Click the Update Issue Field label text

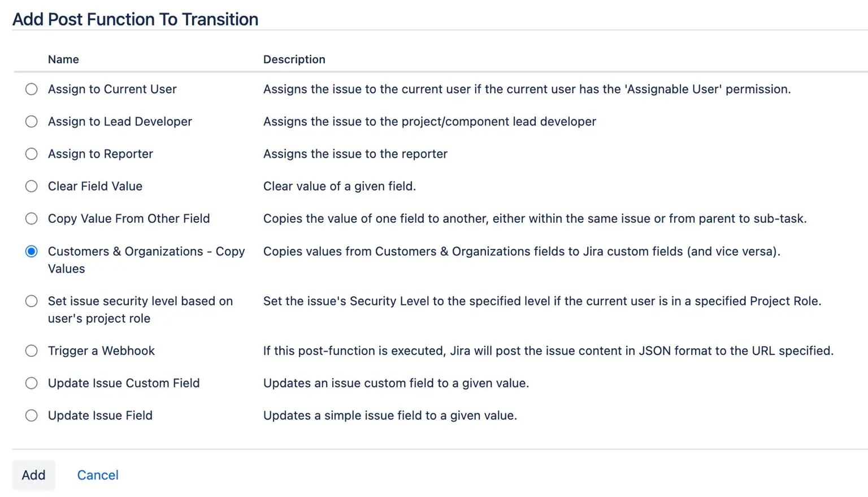100,416
